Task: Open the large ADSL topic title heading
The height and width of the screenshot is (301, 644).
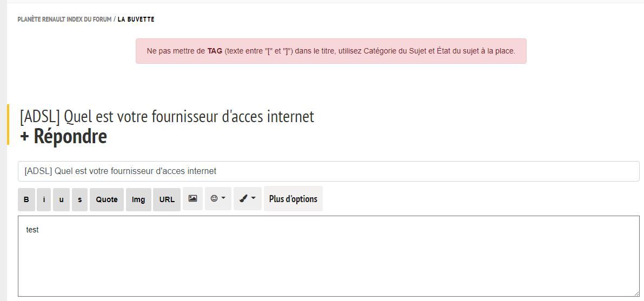Action: [167, 117]
